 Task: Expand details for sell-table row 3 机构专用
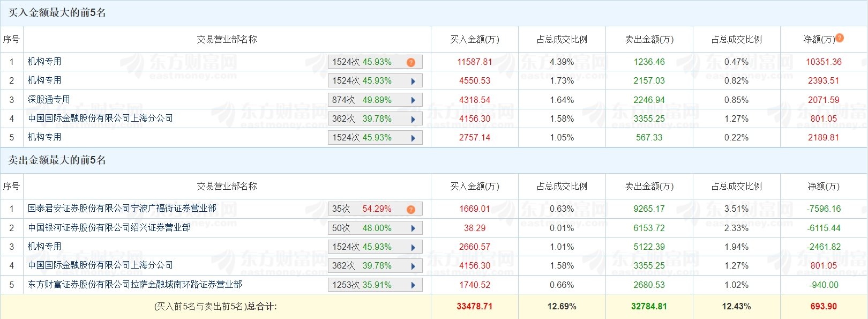413,247
